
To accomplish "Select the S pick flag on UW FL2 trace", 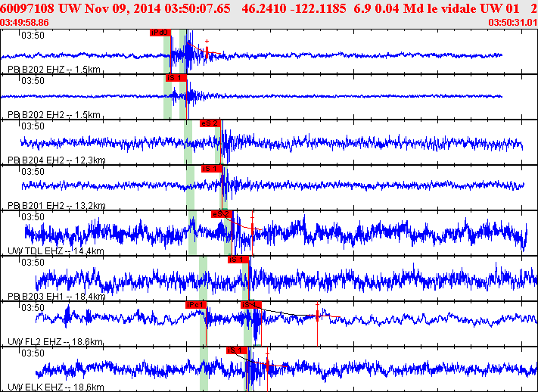I will [x=251, y=304].
